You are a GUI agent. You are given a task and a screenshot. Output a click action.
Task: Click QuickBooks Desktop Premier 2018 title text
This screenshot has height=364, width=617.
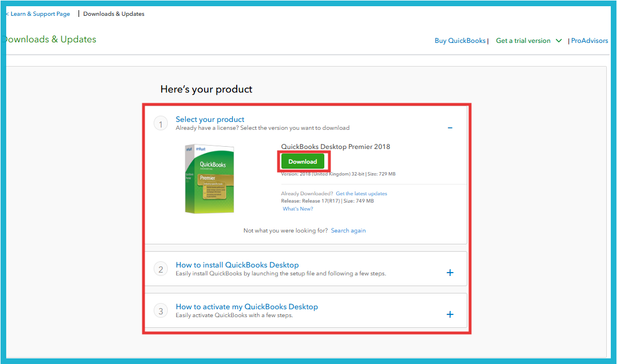point(335,147)
